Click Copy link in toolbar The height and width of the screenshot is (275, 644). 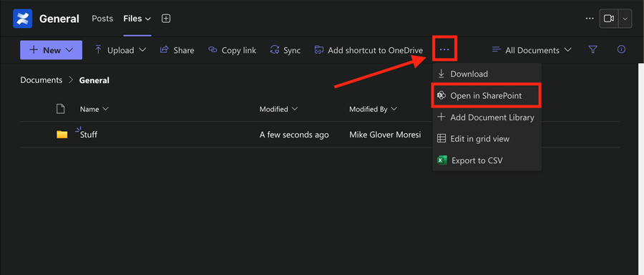coord(232,50)
